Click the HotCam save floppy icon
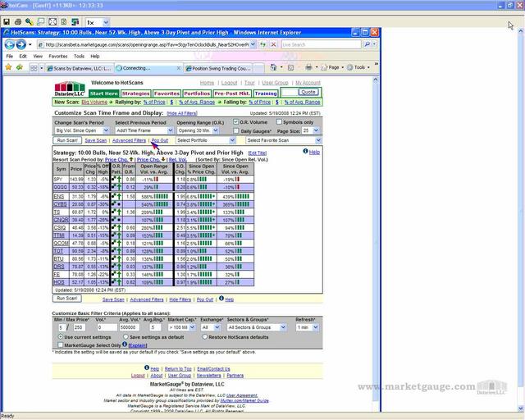The width and height of the screenshot is (525, 420). (7, 22)
